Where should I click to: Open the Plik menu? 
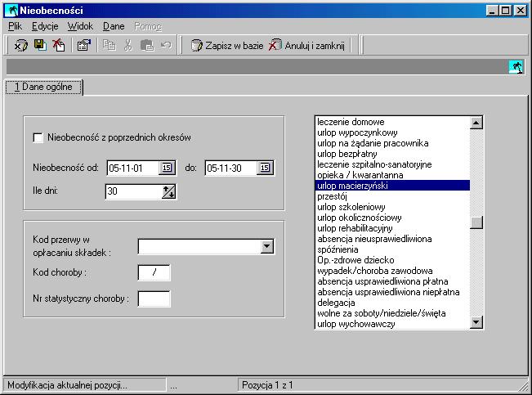[x=16, y=26]
